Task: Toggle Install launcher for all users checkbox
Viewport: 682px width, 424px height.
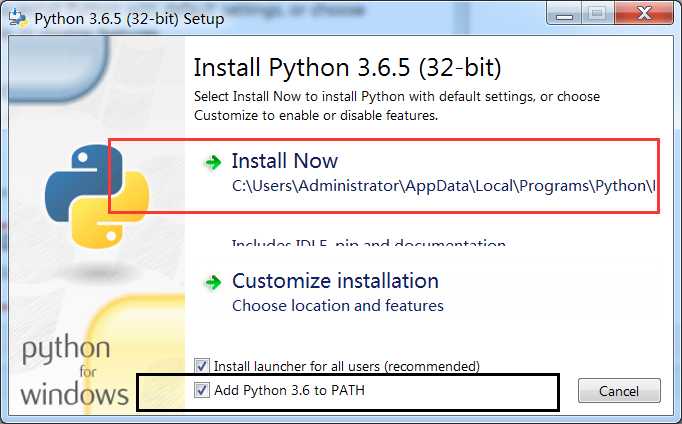Action: coord(202,366)
